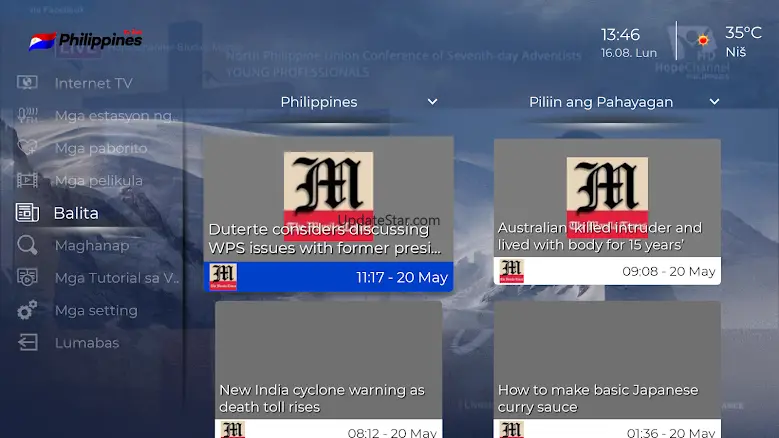779x438 pixels.
Task: Open Mga Tutorial sa Video menu item
Action: 117,278
